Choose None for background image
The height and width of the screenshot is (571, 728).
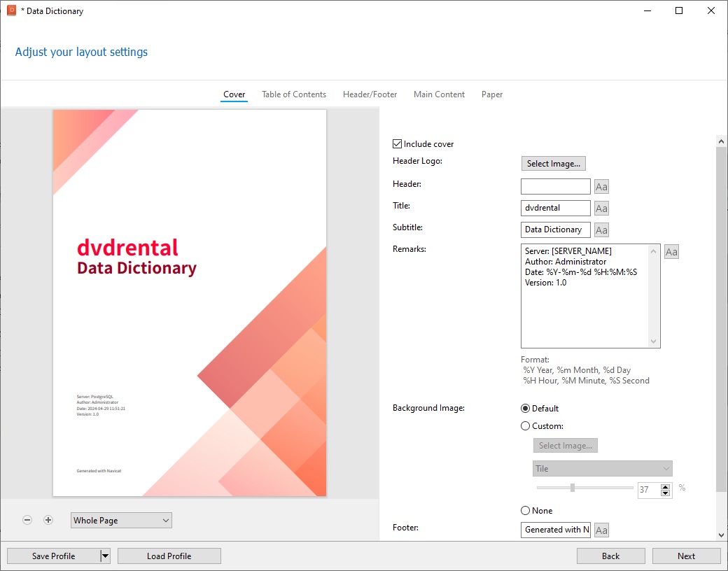(526, 511)
